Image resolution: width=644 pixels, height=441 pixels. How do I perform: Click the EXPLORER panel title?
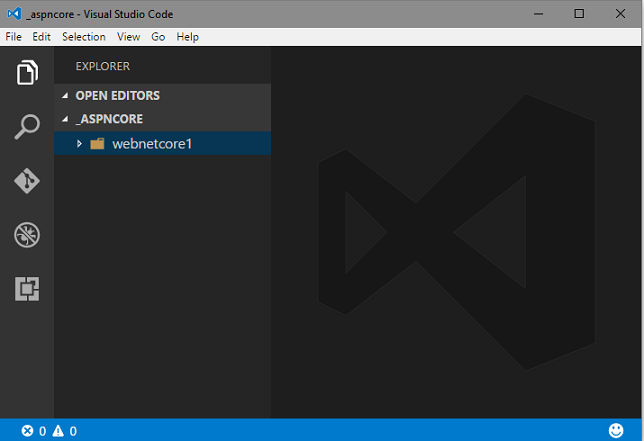pyautogui.click(x=103, y=66)
